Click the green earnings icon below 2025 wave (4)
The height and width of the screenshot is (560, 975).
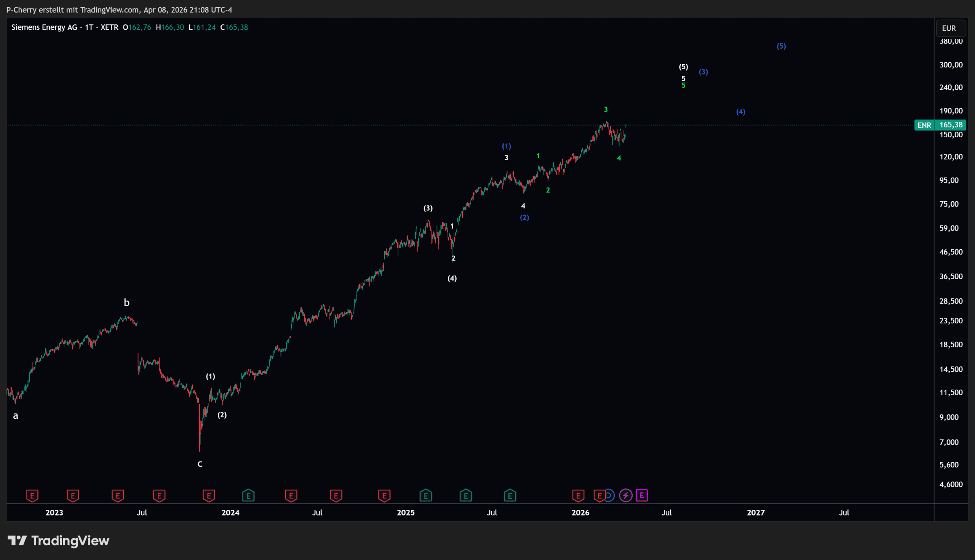pos(465,495)
